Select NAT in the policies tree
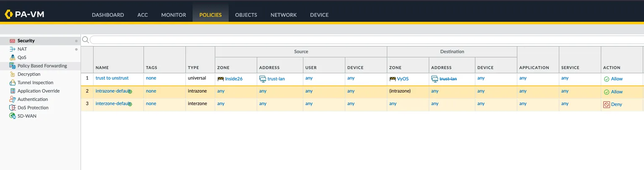Screen dimensions: 644x170 point(22,49)
